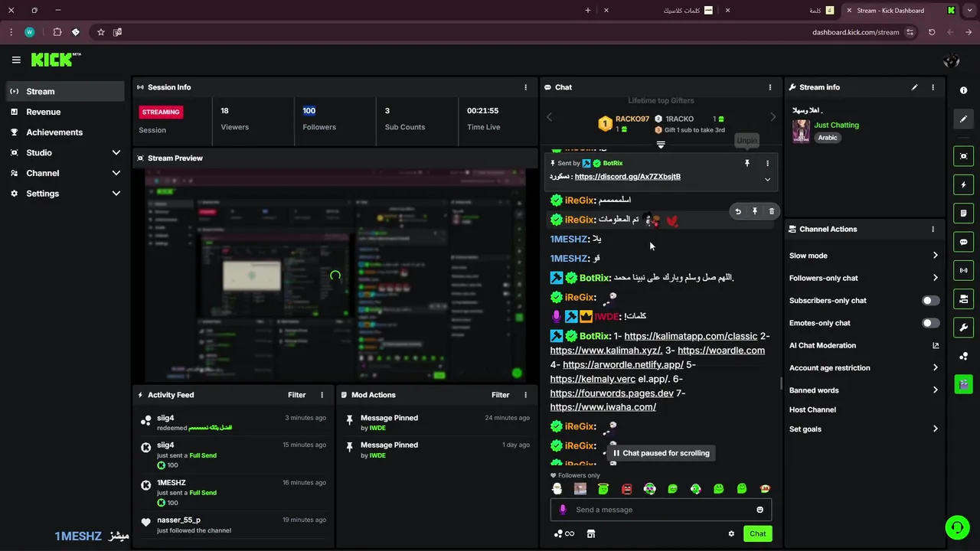
Task: Click the Stream Preview video thumbnail
Action: pyautogui.click(x=335, y=275)
